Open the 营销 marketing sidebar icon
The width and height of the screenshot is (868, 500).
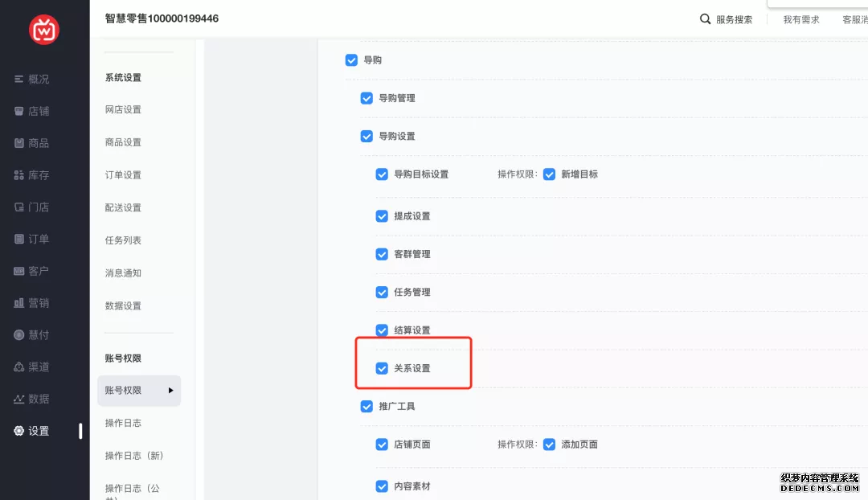point(18,303)
